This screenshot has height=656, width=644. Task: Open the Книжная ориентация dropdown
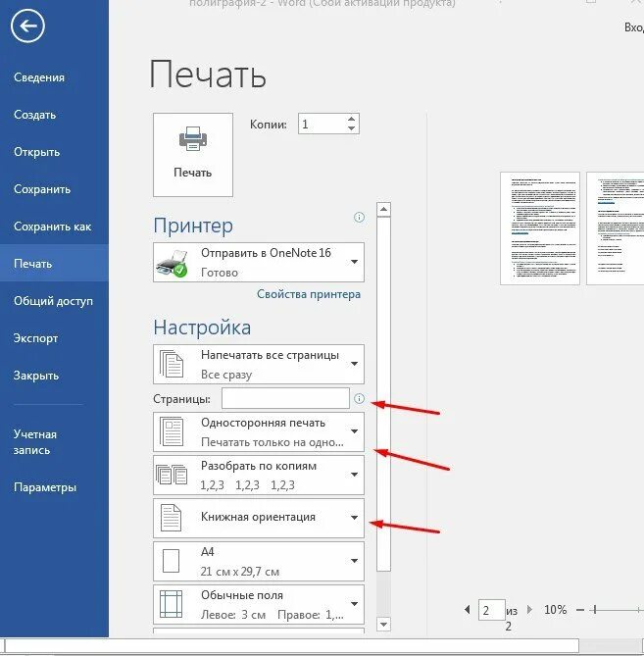tap(259, 518)
